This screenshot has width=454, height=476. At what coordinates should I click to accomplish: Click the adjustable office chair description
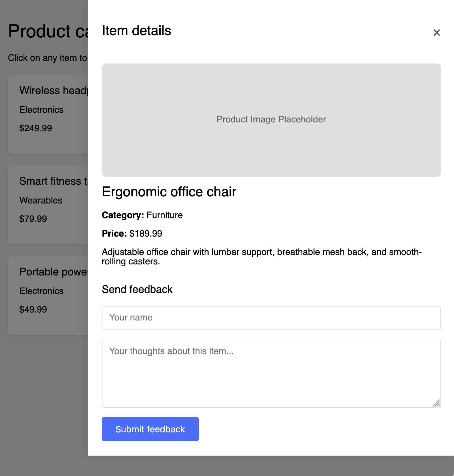point(262,256)
